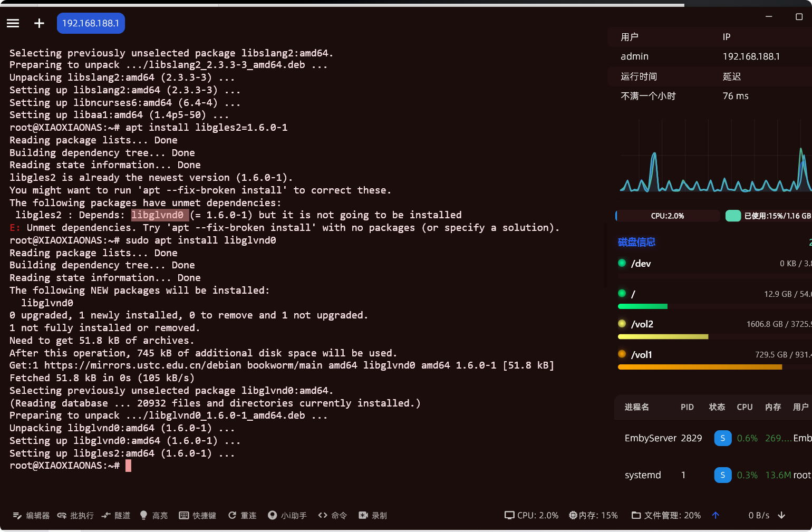The width and height of the screenshot is (812, 532).
Task: Click the 76 ms latency value
Action: coord(736,96)
